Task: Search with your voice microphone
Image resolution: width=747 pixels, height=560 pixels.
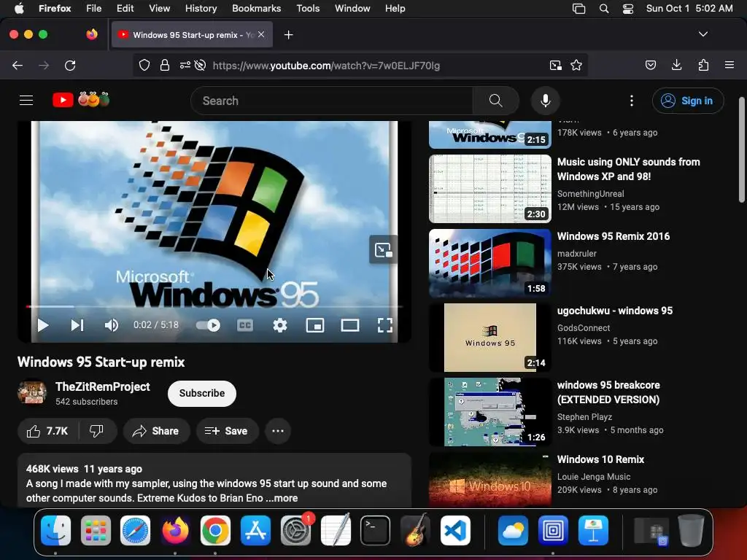Action: click(x=546, y=101)
